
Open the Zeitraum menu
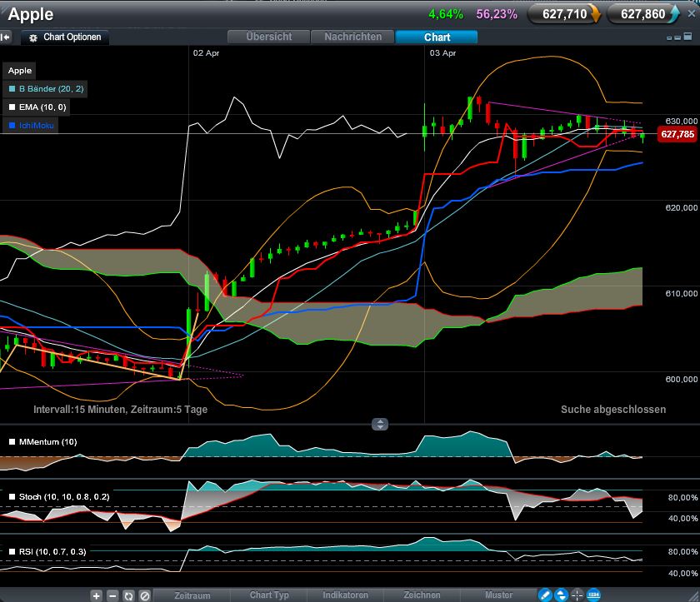click(192, 595)
